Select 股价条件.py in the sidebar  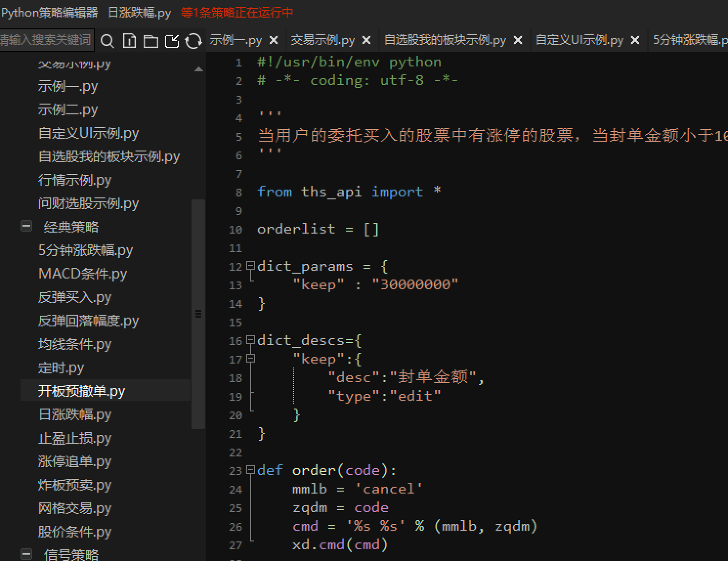[x=75, y=532]
